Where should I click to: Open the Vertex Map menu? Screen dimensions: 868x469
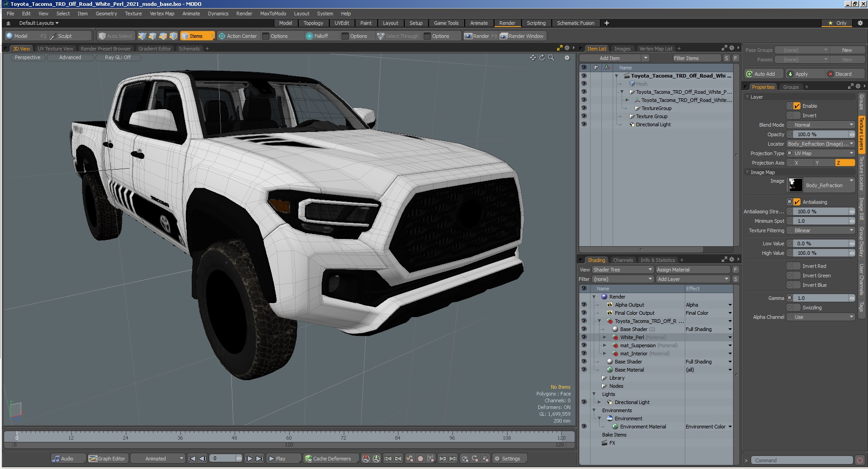click(162, 14)
